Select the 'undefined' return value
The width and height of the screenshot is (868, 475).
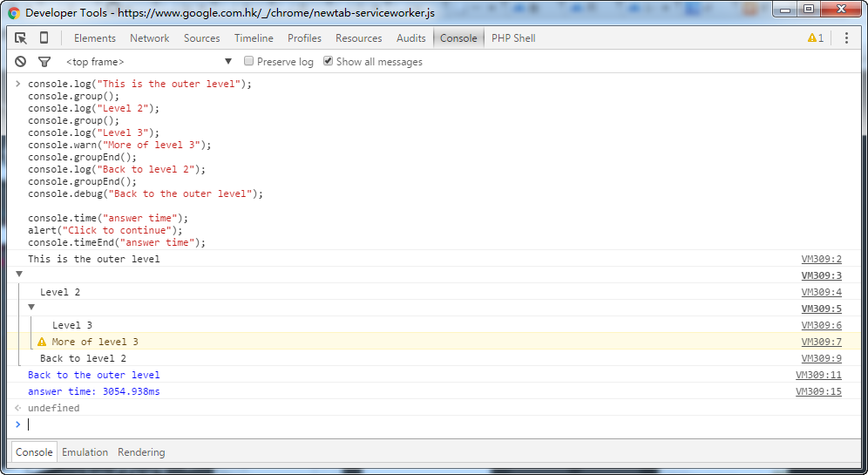tap(54, 408)
